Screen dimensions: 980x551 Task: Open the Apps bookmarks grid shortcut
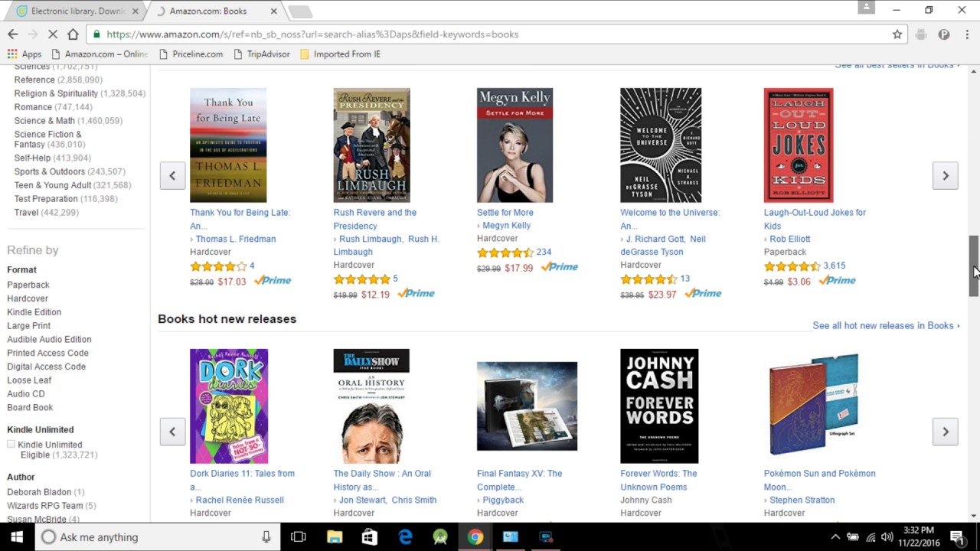coord(24,54)
